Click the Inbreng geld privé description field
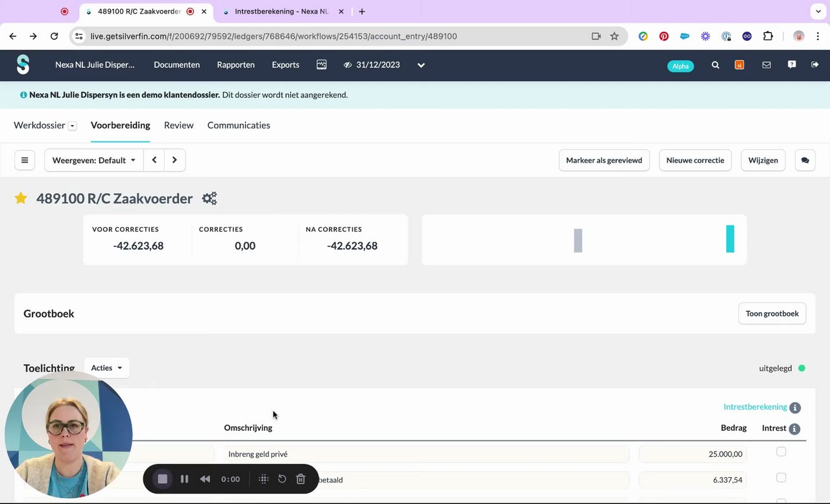830x504 pixels. point(427,454)
